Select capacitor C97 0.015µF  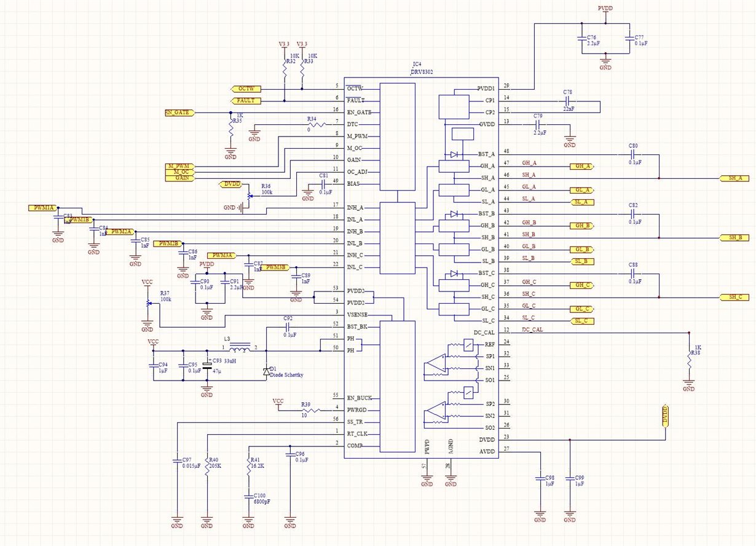tap(177, 461)
